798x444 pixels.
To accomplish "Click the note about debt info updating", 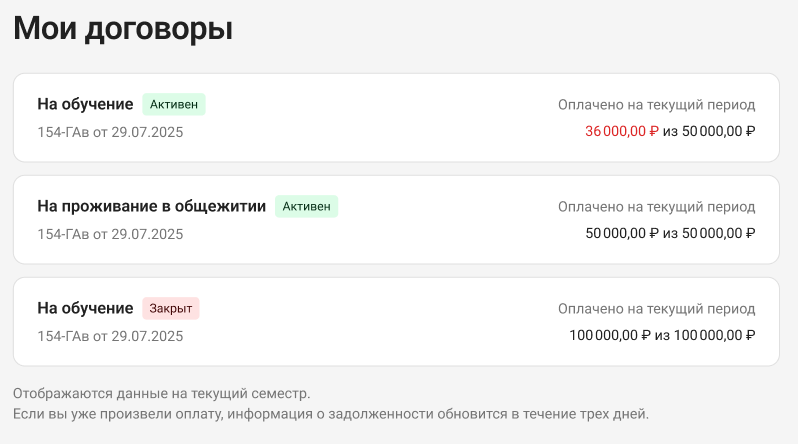I will point(331,414).
